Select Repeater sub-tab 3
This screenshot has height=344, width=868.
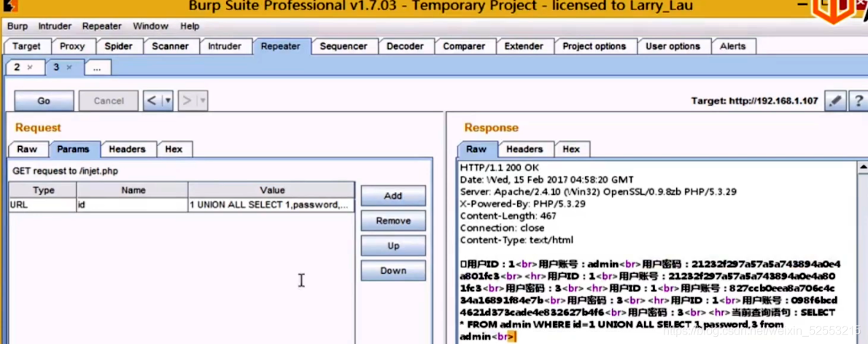coord(56,67)
